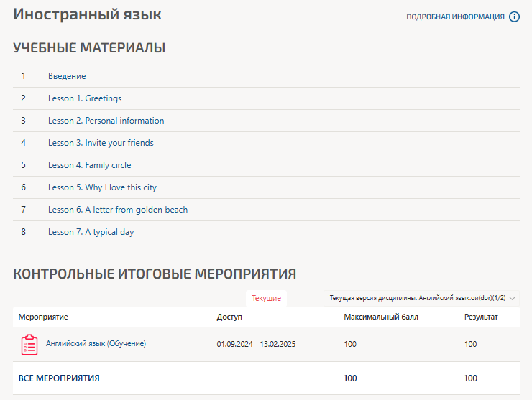Screen dimensions: 532x400
Task: Click the Доступ column header
Action: 229,317
